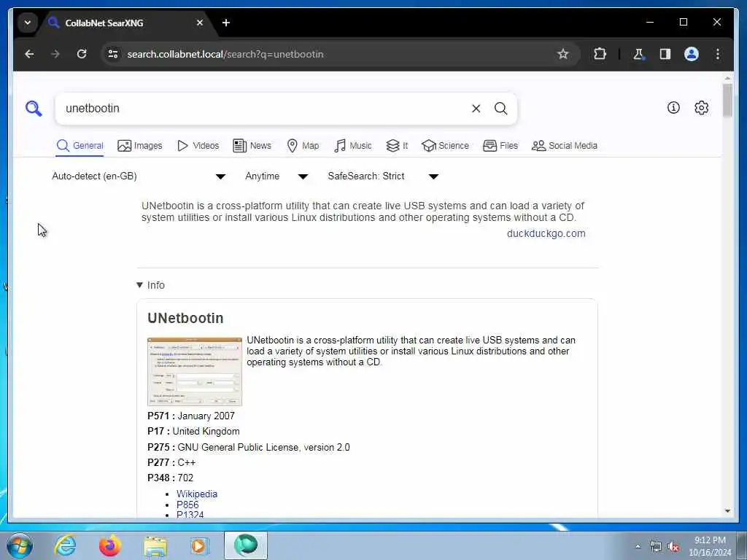The image size is (747, 560).
Task: Switch to Science search tab
Action: [x=446, y=146]
